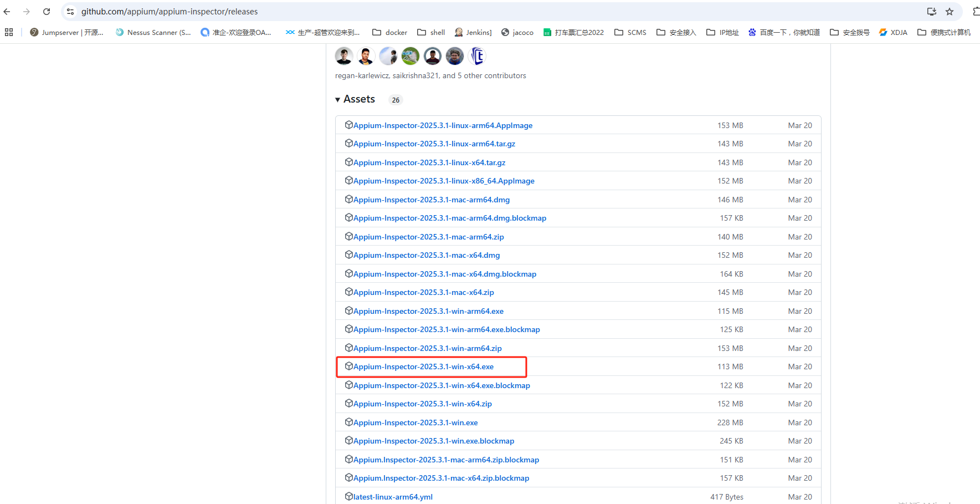The height and width of the screenshot is (504, 980).
Task: Download win-x64.exe.blockmap asset
Action: [x=442, y=385]
